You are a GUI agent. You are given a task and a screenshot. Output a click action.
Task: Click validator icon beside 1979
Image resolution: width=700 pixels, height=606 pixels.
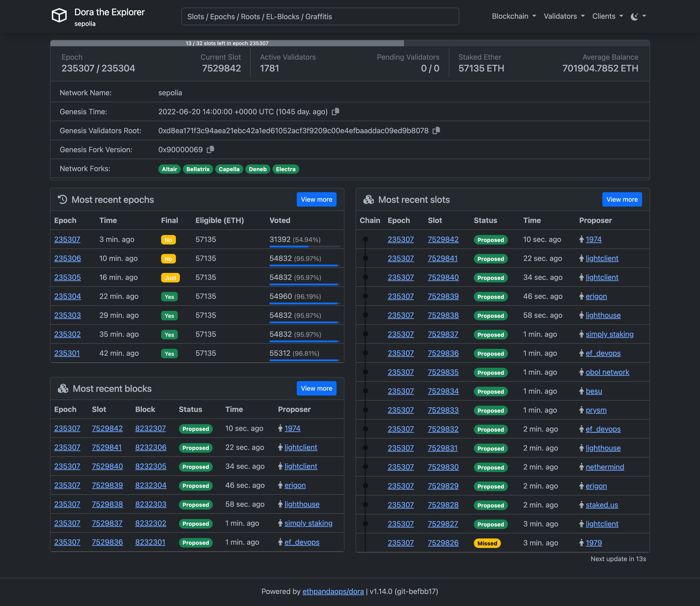coord(581,543)
